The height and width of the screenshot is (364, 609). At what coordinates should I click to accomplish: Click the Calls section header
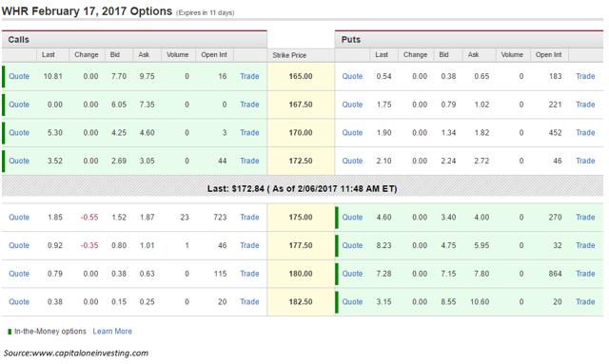[x=134, y=40]
